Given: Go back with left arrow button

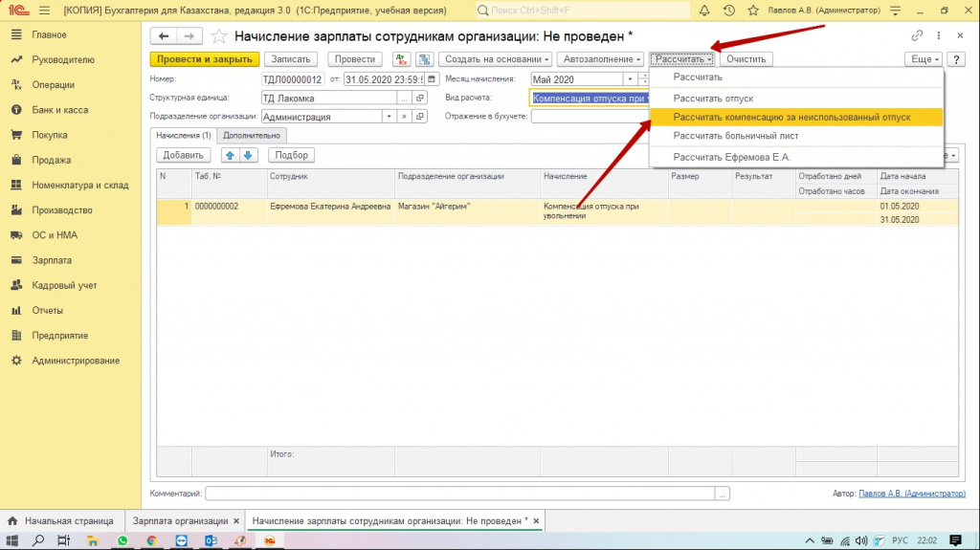Looking at the screenshot, I should coord(164,36).
